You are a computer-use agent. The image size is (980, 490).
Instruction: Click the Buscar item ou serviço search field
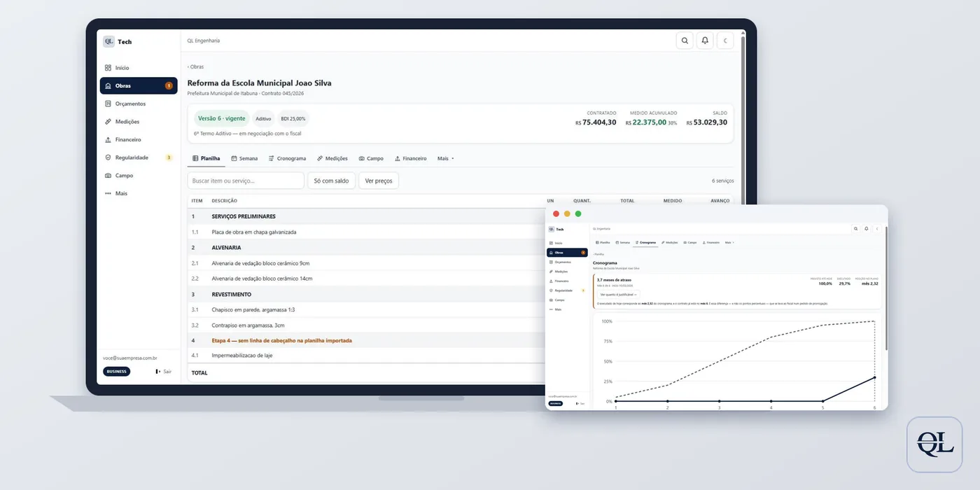[x=246, y=181]
